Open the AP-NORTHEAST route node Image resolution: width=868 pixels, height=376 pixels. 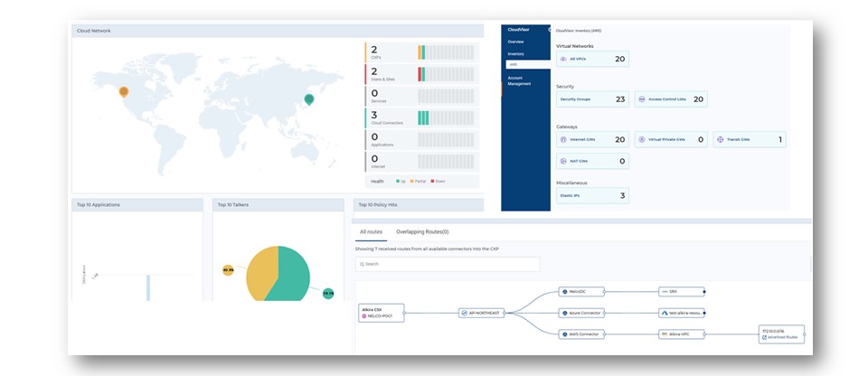pos(480,313)
